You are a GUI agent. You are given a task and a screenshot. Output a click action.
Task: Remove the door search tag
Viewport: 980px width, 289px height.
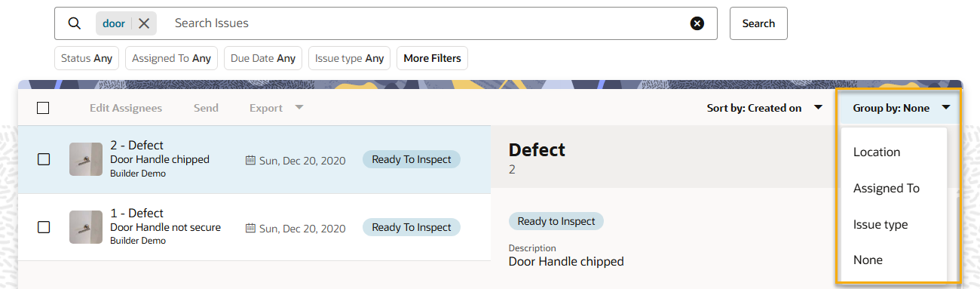click(x=144, y=23)
